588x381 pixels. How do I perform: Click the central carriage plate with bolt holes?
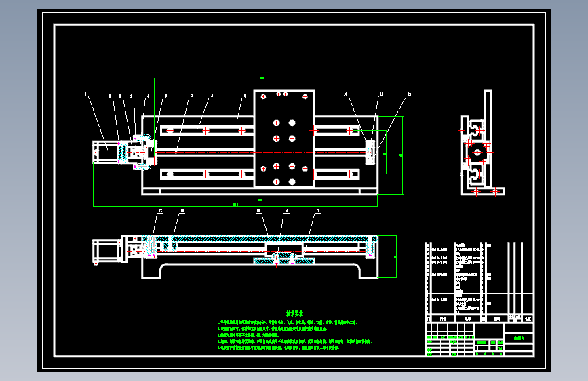tap(284, 138)
